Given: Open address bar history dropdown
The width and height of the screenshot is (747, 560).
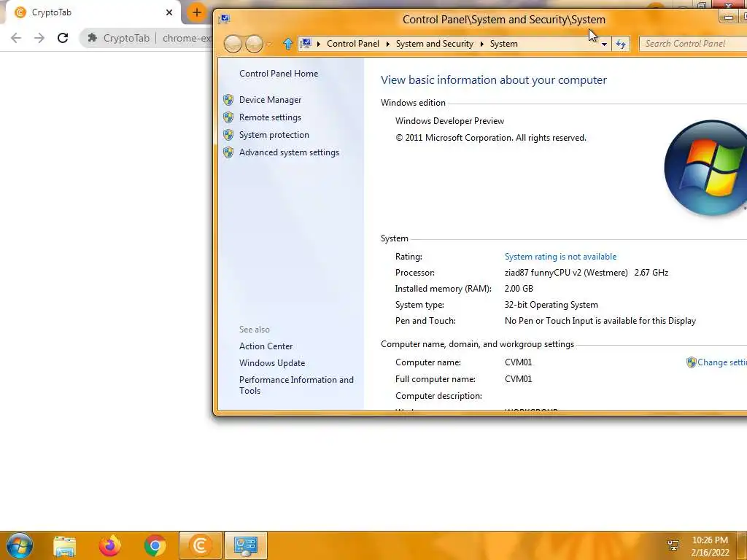Looking at the screenshot, I should click(604, 44).
